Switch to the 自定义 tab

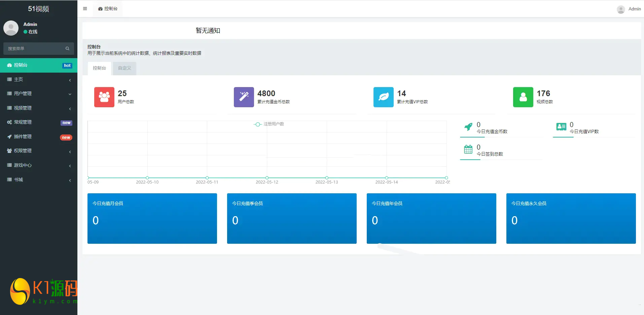pos(124,68)
